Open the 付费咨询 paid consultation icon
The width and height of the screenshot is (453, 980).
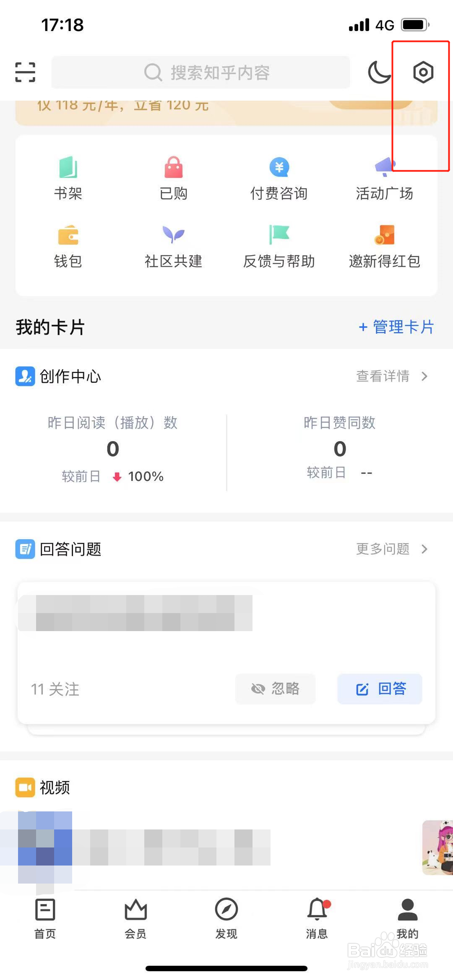[x=279, y=167]
